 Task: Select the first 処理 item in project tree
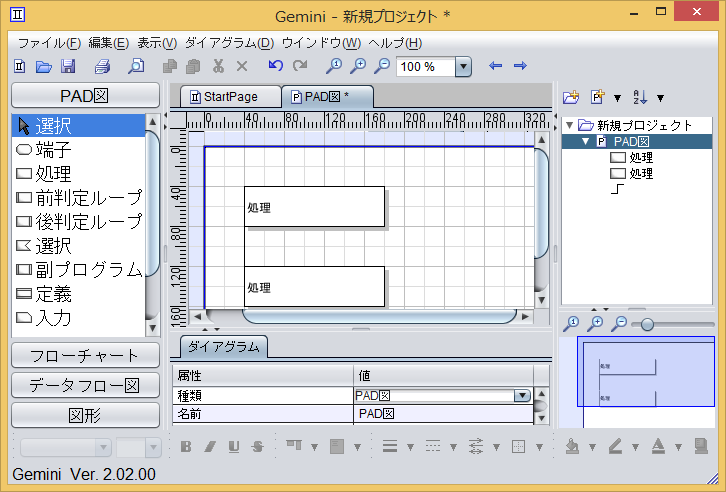coord(632,157)
